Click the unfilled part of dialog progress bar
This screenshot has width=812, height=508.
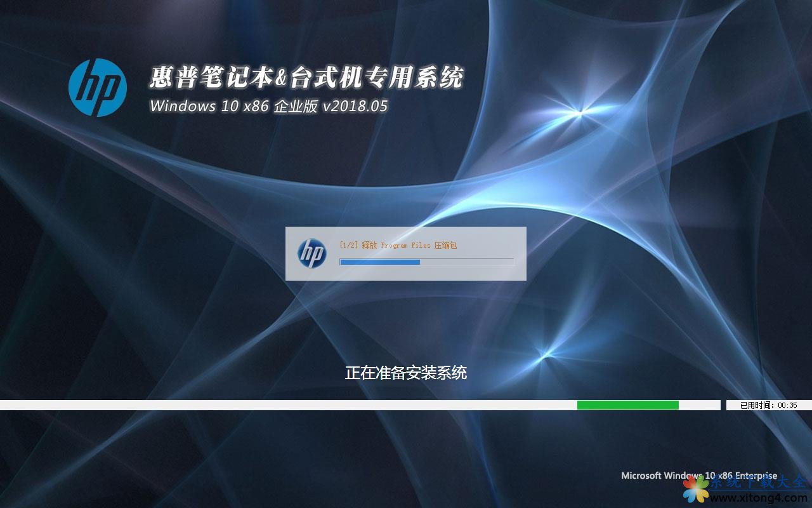tap(466, 262)
